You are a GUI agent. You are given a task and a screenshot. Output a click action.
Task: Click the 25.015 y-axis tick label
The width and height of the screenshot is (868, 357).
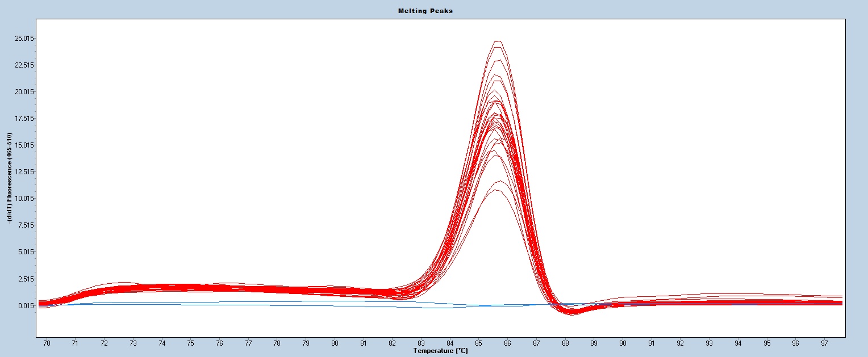(x=24, y=39)
